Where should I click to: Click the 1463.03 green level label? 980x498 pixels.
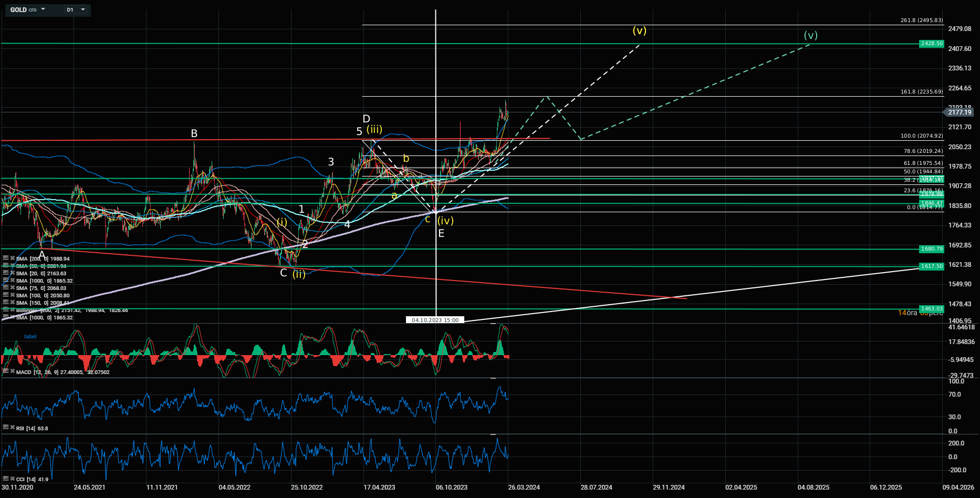[932, 309]
